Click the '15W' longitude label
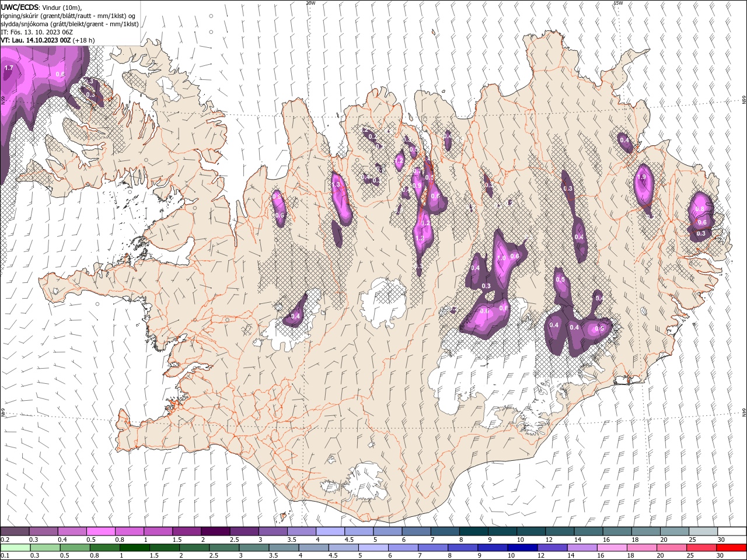The width and height of the screenshot is (747, 560). 618,3
